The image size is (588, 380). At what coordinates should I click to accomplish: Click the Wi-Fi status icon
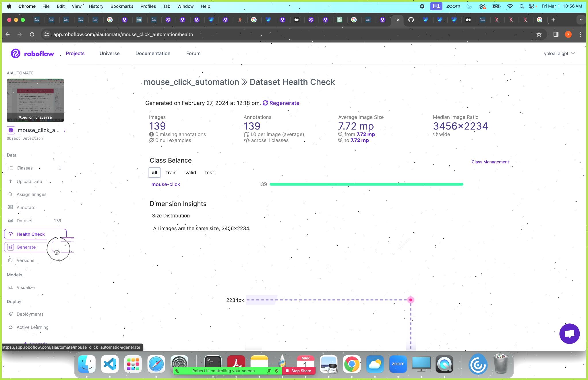point(510,6)
